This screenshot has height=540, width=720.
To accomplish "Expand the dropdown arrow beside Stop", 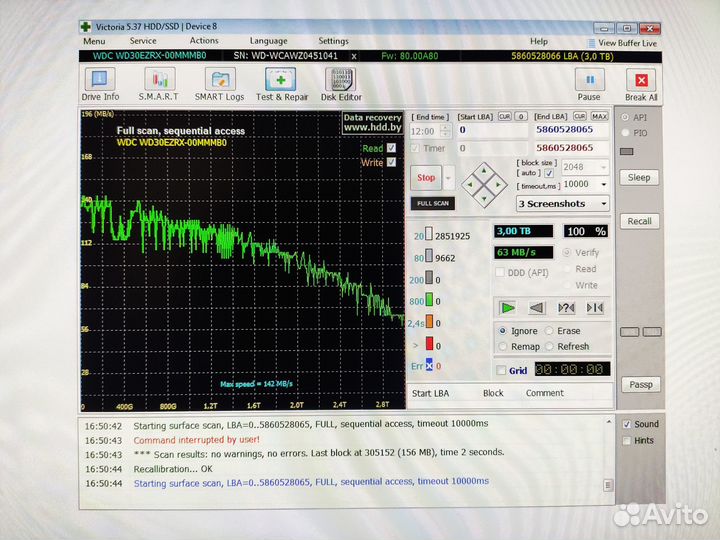I will click(x=448, y=178).
